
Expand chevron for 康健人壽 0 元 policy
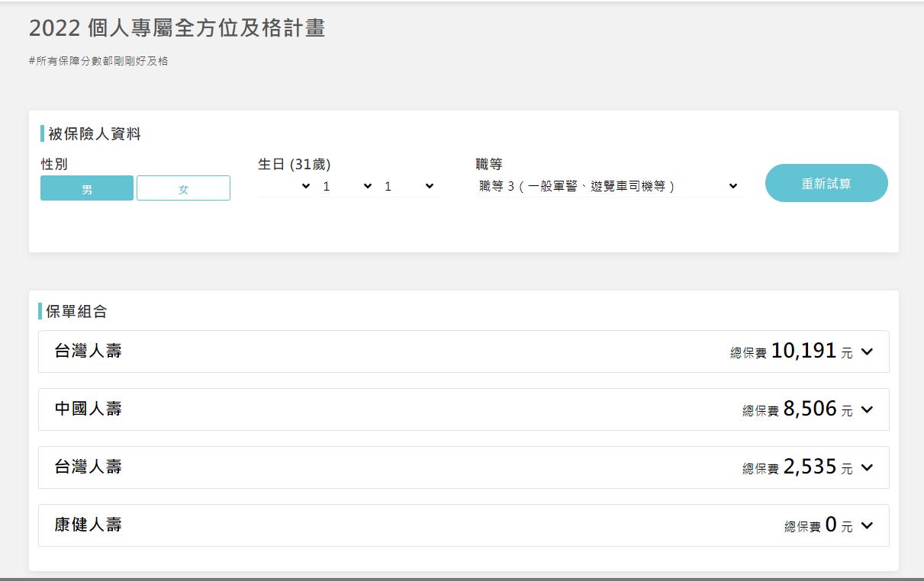point(866,525)
